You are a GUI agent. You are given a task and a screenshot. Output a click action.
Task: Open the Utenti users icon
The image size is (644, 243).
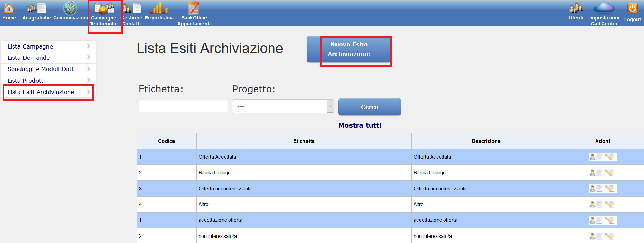point(576,8)
